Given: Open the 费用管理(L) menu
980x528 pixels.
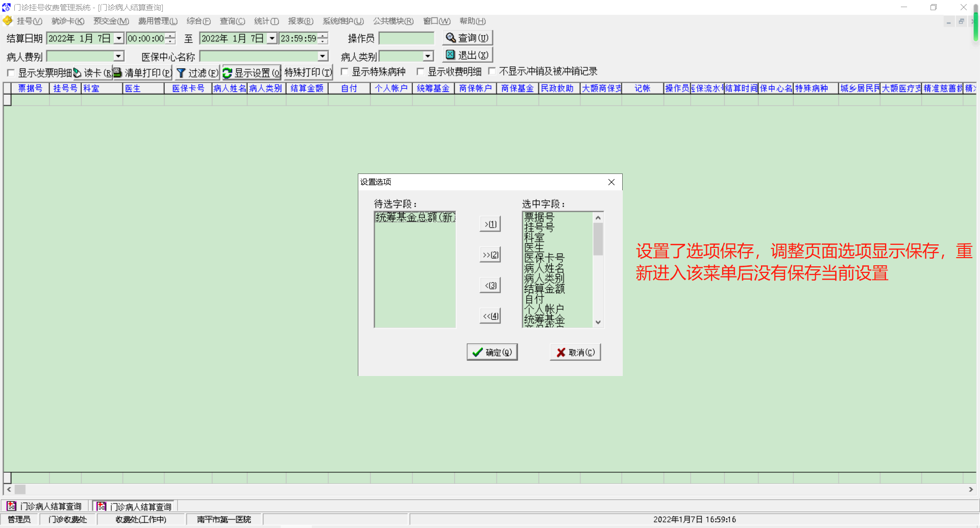Looking at the screenshot, I should 158,21.
